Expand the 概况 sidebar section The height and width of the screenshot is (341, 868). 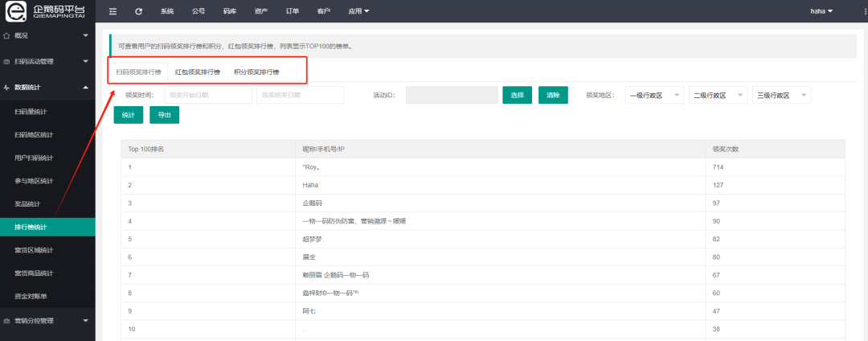point(47,35)
